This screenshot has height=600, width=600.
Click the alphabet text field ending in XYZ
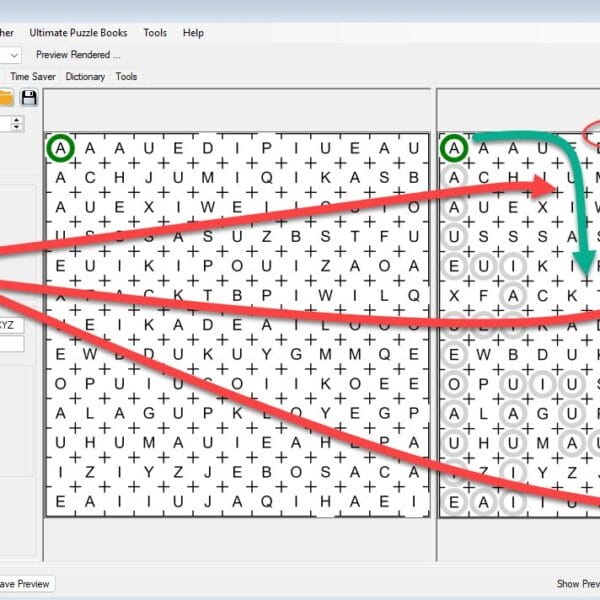(8, 325)
